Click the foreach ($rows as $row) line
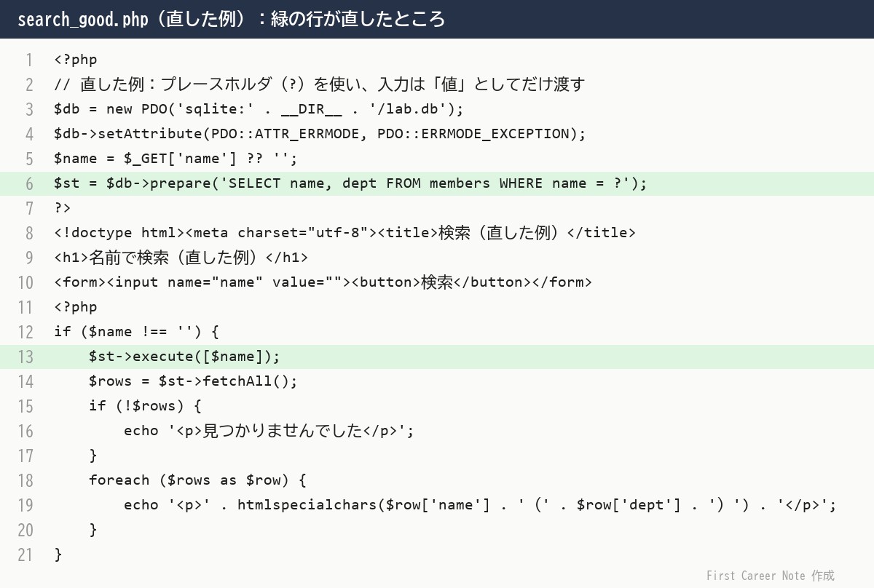This screenshot has width=874, height=588. tap(197, 480)
